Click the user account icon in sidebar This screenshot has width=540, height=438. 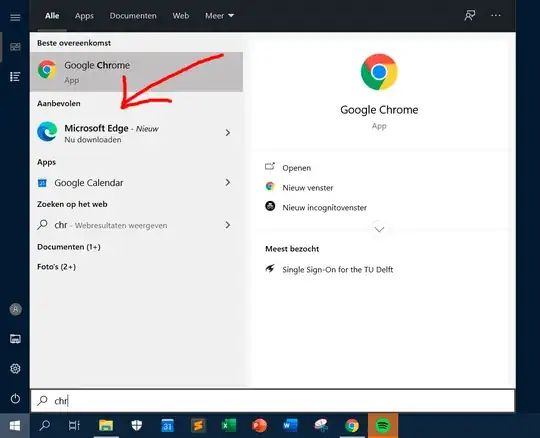pyautogui.click(x=15, y=309)
